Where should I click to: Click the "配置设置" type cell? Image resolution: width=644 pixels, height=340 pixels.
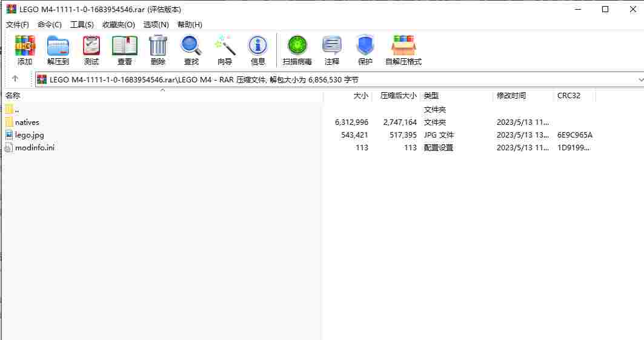[x=438, y=148]
